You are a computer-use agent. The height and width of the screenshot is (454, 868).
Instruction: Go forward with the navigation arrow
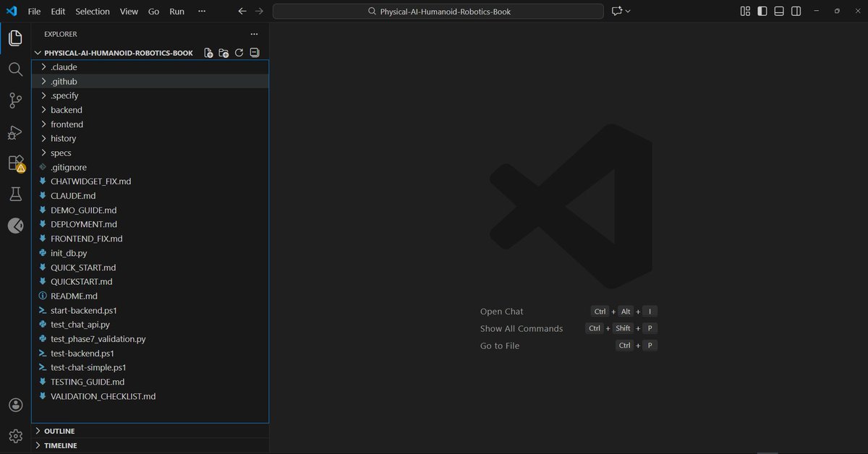click(259, 12)
